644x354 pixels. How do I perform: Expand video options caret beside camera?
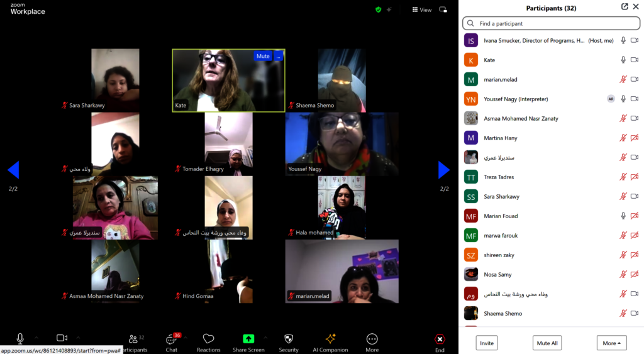point(78,338)
